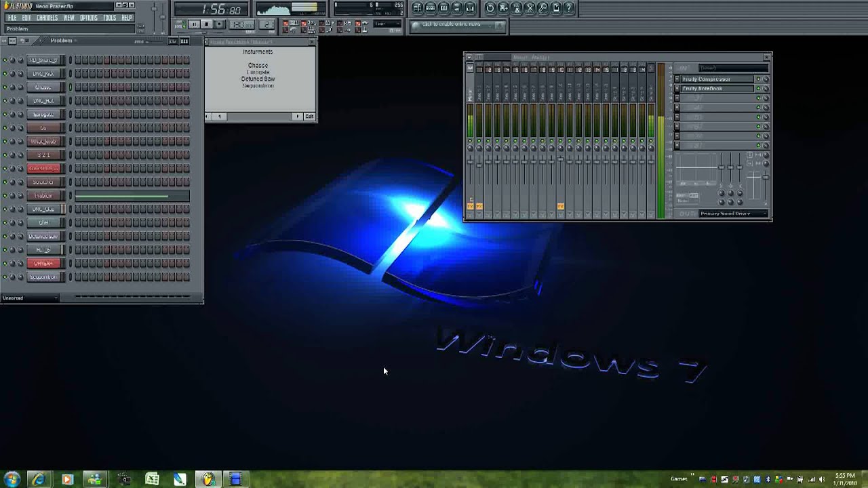Screen dimensions: 868x488
Task: Open the CHANNELS menu
Action: (47, 18)
